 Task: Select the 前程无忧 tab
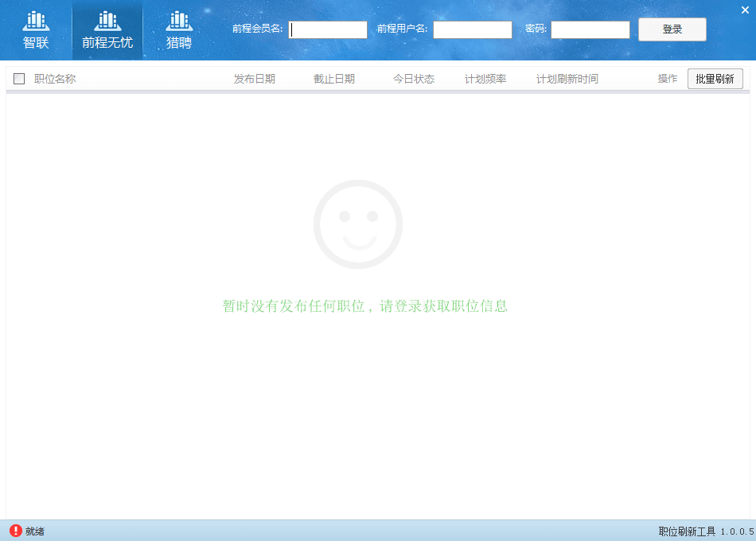point(107,30)
